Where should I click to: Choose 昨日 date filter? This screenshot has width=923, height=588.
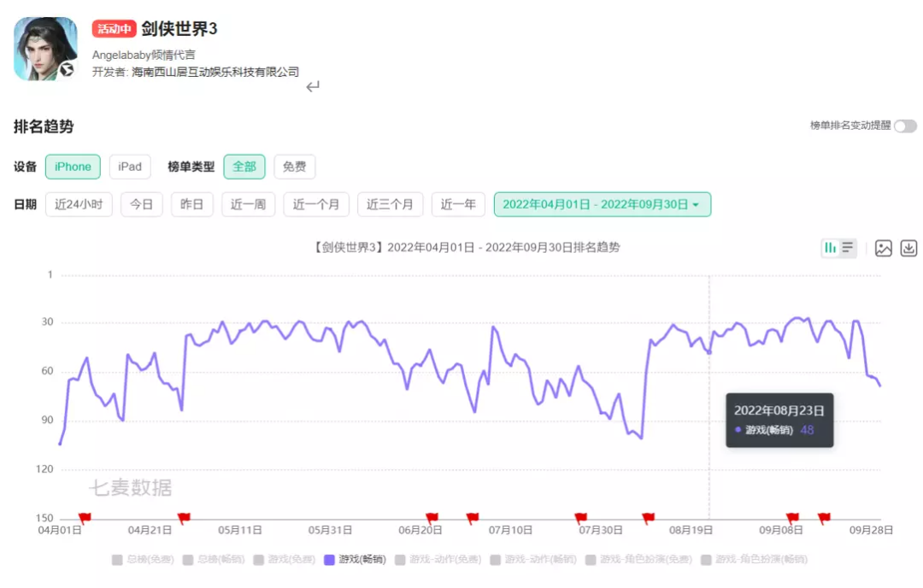(x=192, y=204)
